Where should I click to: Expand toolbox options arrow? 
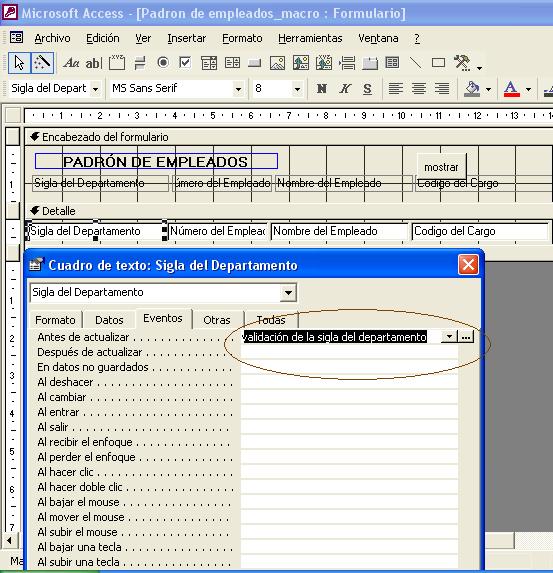point(479,68)
